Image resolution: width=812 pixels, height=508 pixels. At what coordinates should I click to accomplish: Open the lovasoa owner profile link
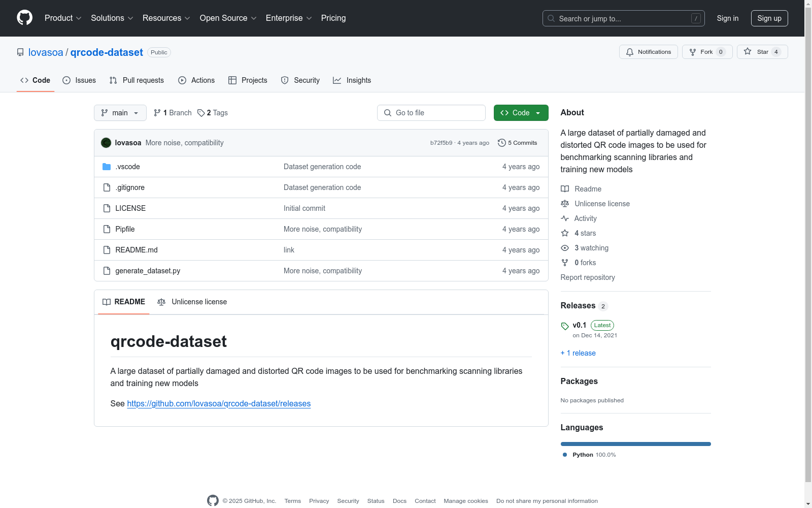[46, 52]
